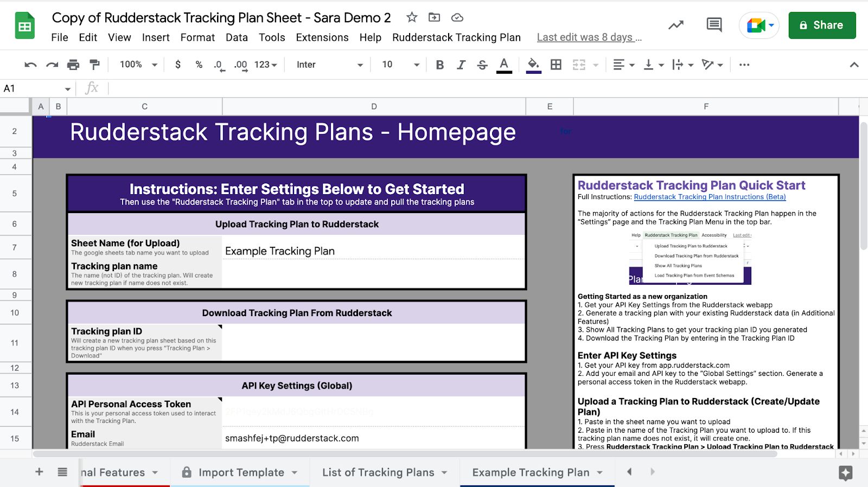Open the fill color picker
This screenshot has width=868, height=487.
pos(533,65)
